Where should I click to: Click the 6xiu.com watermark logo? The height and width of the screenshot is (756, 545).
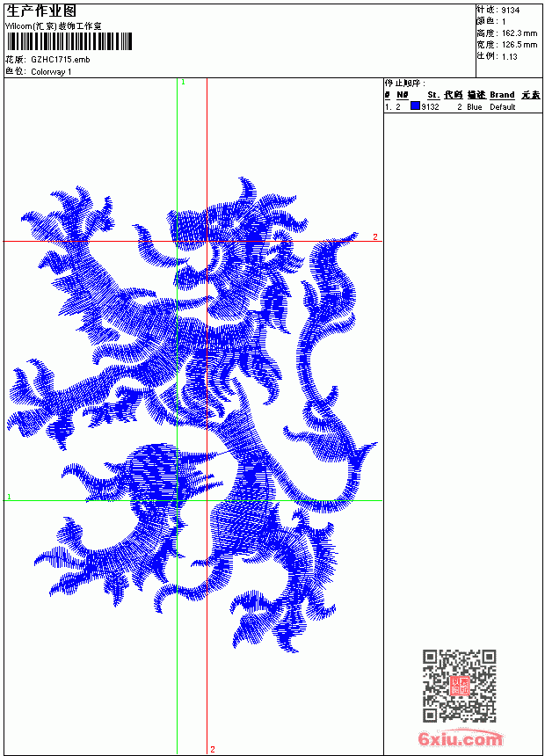tap(460, 738)
